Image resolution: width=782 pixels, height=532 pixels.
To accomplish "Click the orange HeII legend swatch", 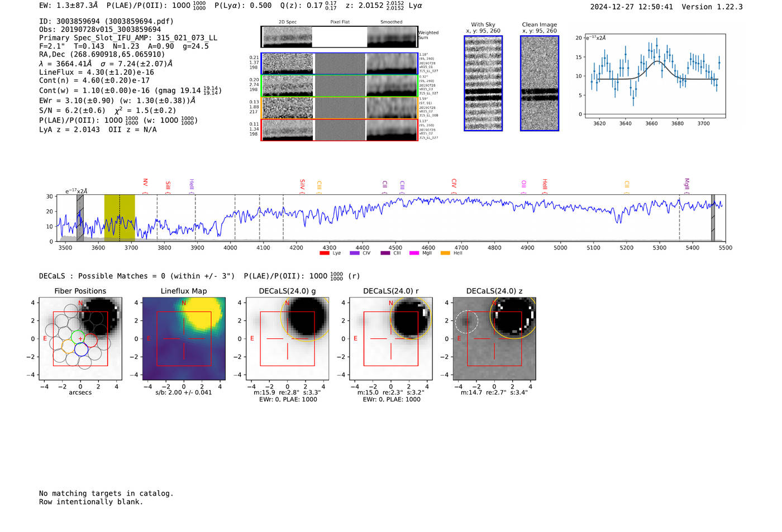I will tap(445, 253).
